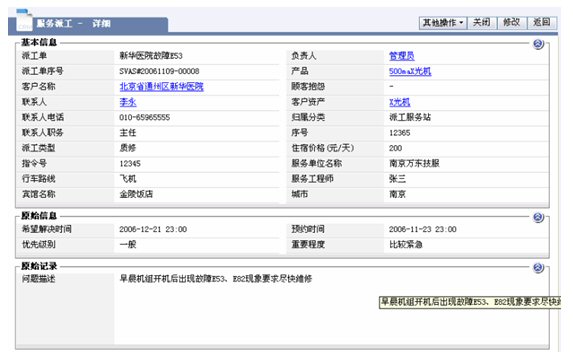Click the 修改 button
This screenshot has height=363, width=573.
[512, 23]
